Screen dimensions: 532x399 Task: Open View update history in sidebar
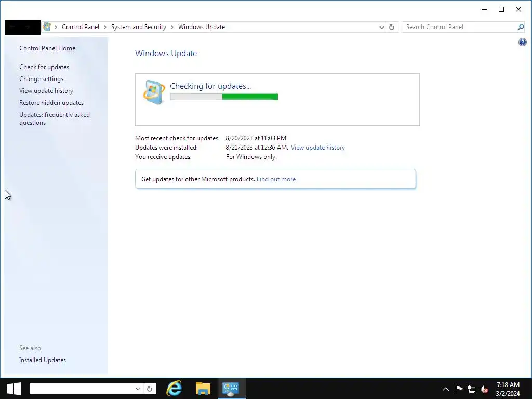click(x=46, y=90)
